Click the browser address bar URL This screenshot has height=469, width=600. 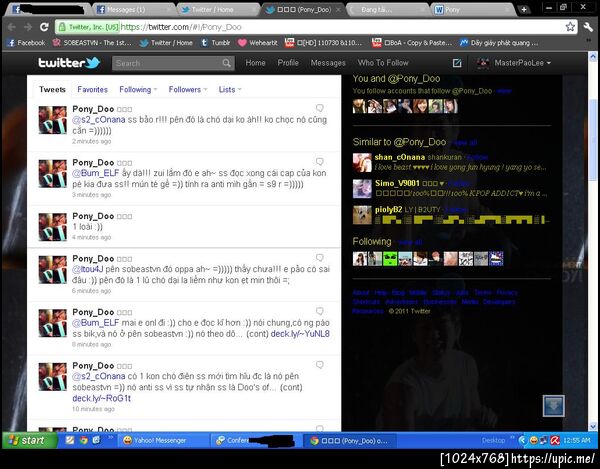181,27
